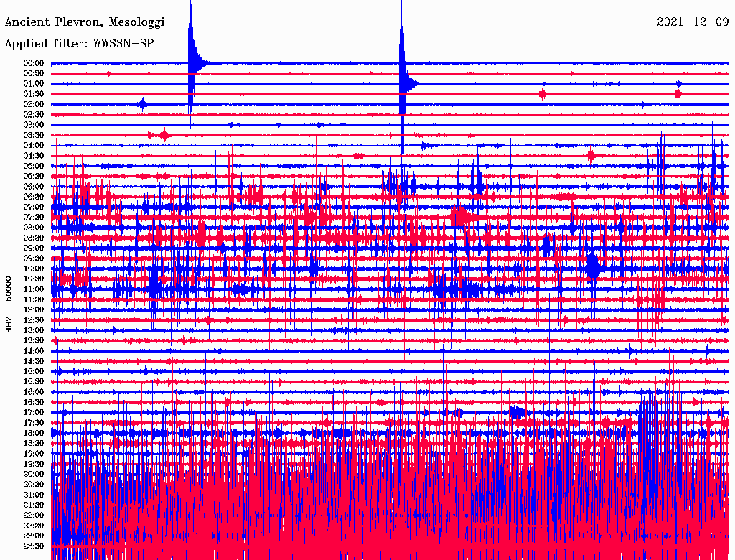The width and height of the screenshot is (735, 560).
Task: Select the 01:00 time label
Action: (x=34, y=84)
